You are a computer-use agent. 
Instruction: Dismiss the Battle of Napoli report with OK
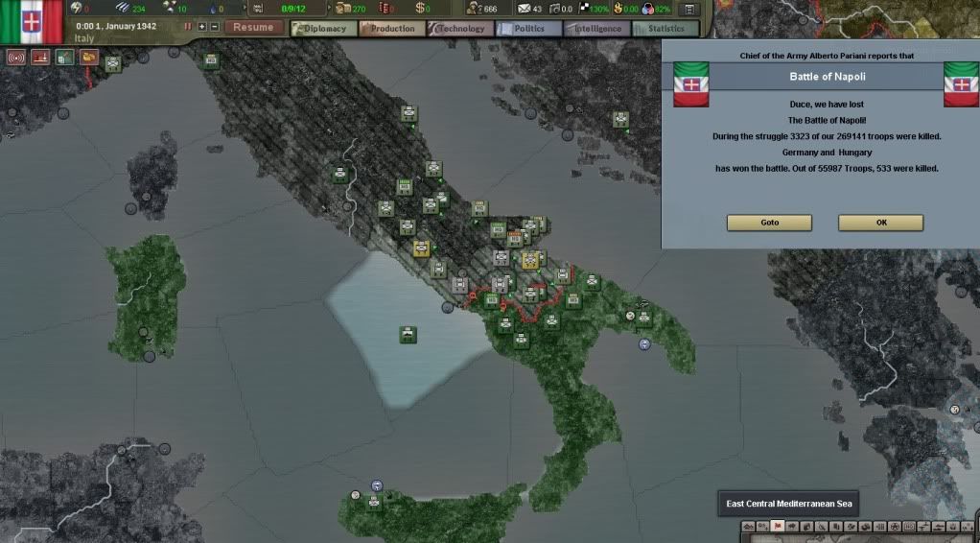880,223
